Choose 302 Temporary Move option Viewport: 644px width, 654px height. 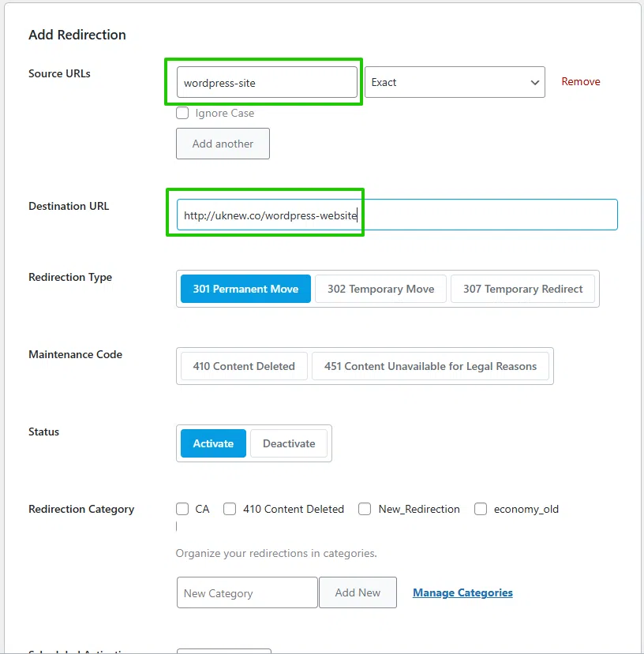tap(380, 289)
